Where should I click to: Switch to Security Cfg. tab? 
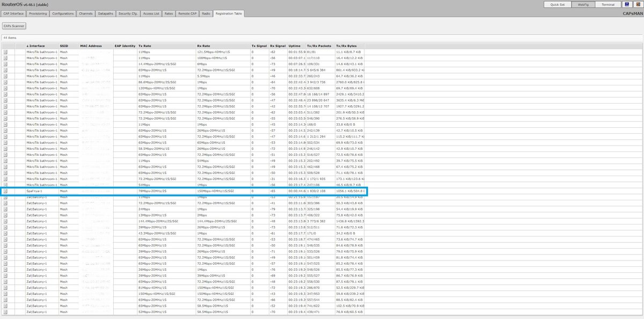(x=129, y=13)
